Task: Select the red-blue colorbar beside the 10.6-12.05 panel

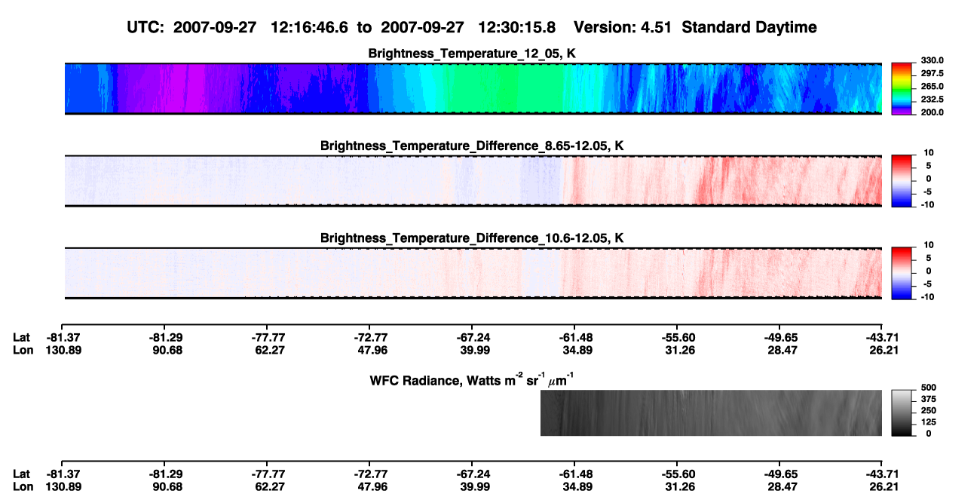Action: tap(902, 273)
